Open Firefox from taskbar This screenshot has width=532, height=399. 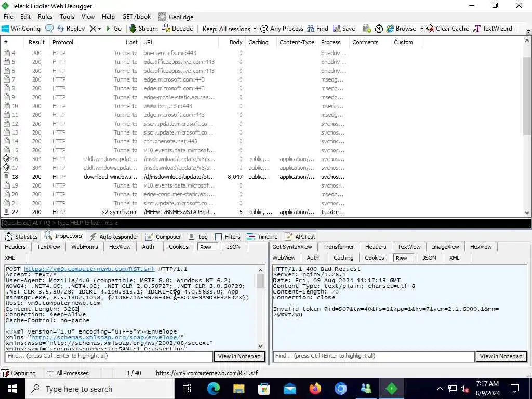pyautogui.click(x=315, y=389)
